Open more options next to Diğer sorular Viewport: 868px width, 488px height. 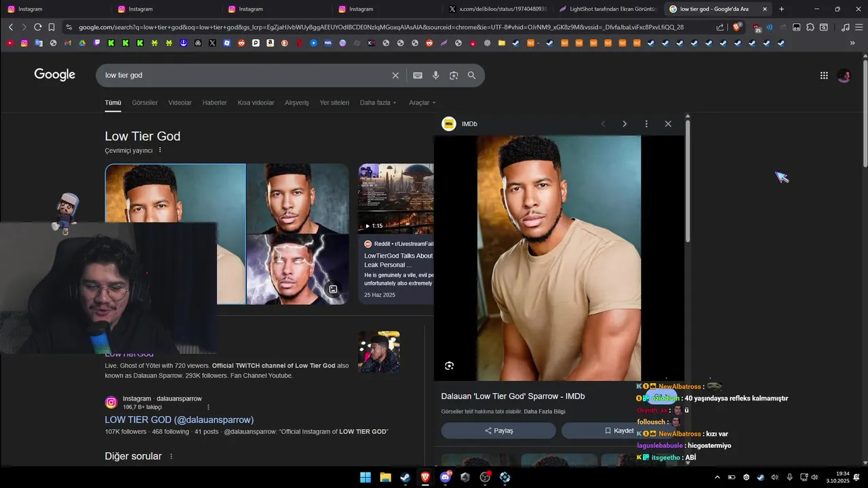171,457
